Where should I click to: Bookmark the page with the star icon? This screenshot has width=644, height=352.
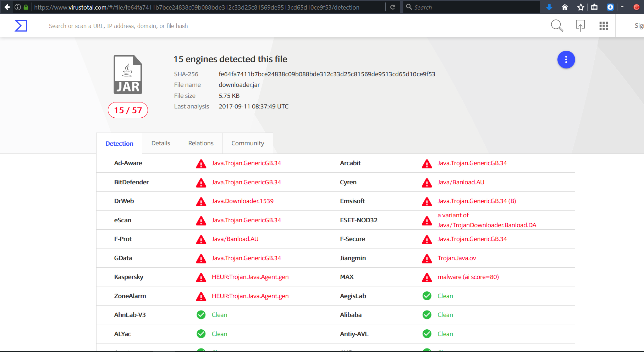click(x=580, y=7)
